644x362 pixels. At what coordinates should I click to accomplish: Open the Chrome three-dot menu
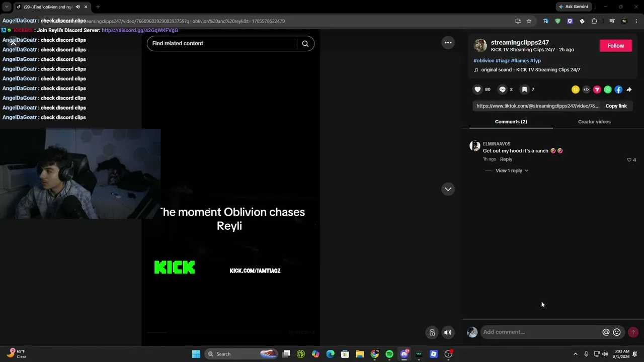click(636, 21)
